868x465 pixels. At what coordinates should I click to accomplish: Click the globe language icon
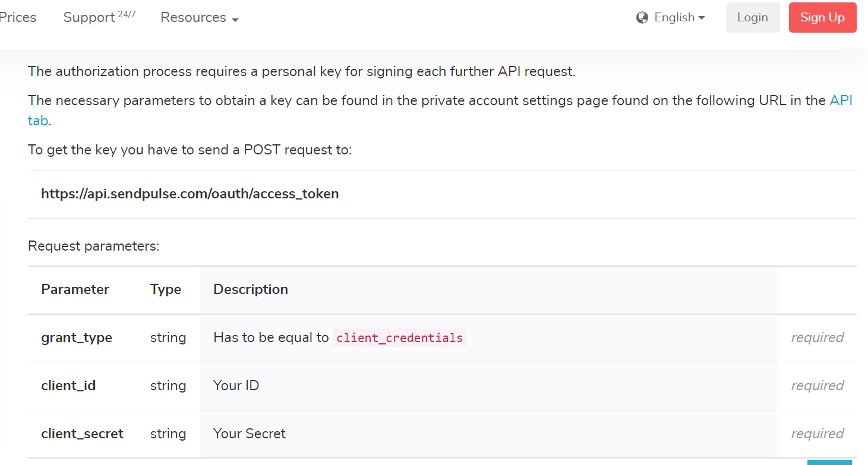(642, 18)
